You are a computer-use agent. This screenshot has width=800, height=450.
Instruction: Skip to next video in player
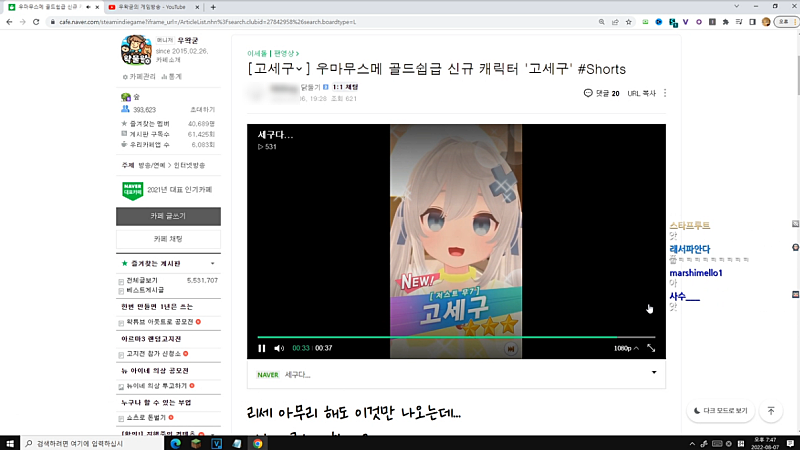coord(510,349)
